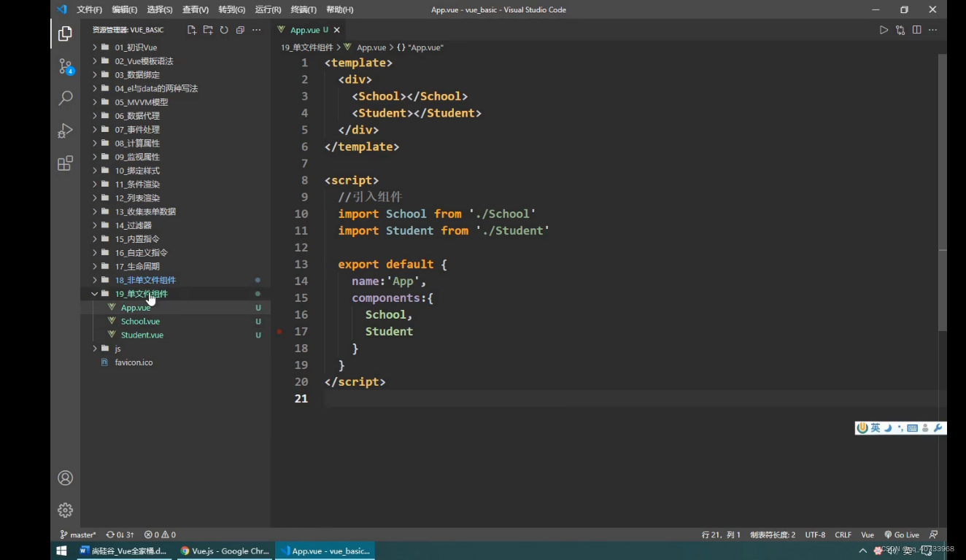966x560 pixels.
Task: Open the 选择(S) menu
Action: pyautogui.click(x=160, y=9)
